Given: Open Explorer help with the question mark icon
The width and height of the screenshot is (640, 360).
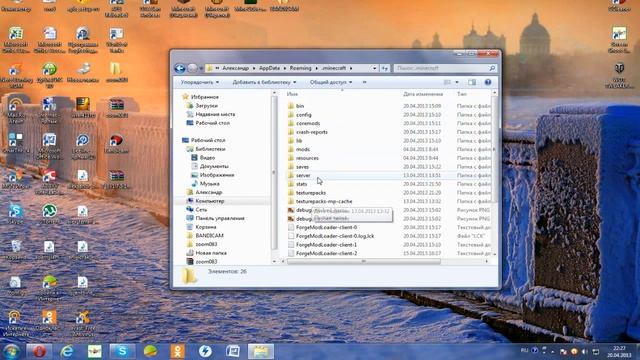Looking at the screenshot, I should pyautogui.click(x=488, y=82).
